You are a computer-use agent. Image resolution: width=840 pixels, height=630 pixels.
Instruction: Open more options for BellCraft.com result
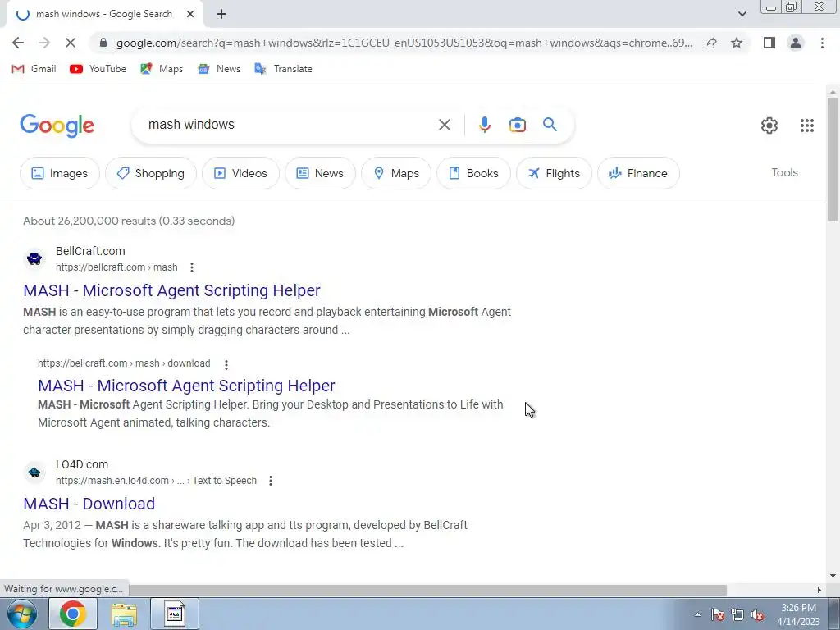(x=192, y=267)
